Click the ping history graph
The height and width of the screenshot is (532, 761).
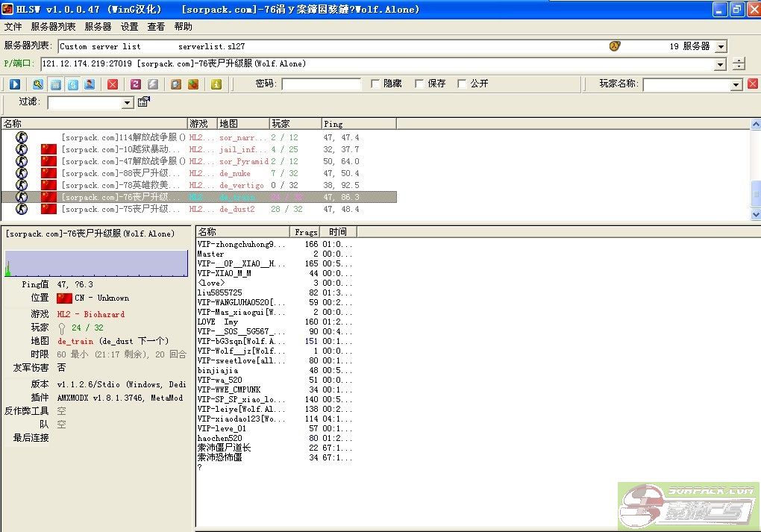pyautogui.click(x=96, y=263)
